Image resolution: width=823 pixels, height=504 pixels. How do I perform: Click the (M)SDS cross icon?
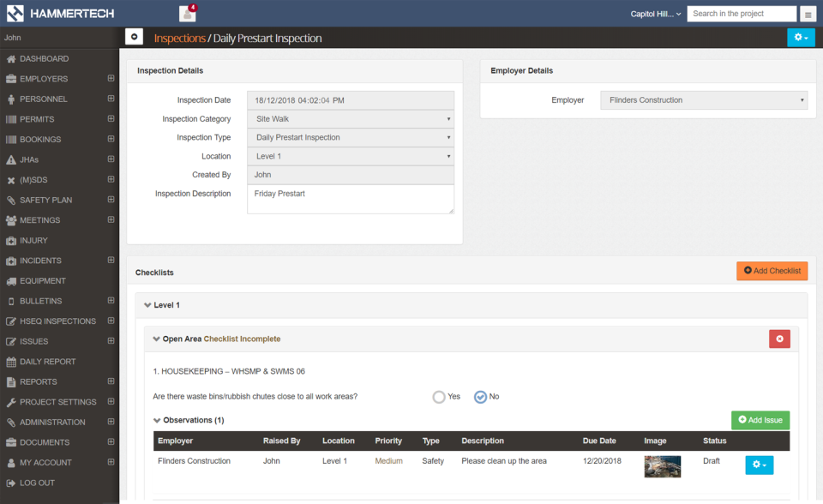click(x=11, y=180)
